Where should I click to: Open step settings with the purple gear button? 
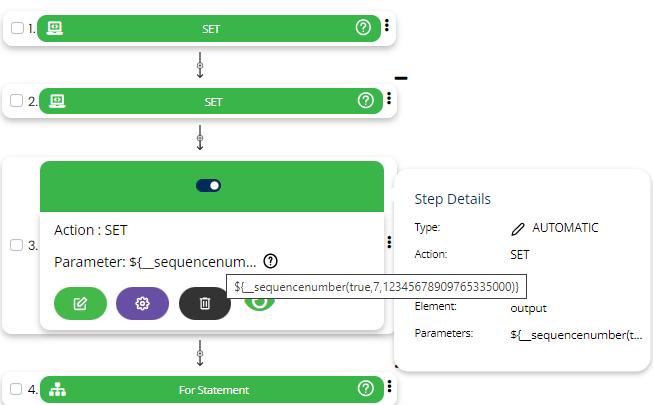[x=142, y=302]
